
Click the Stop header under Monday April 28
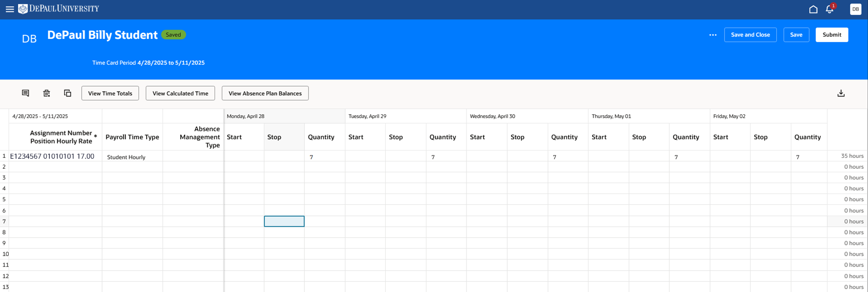(284, 137)
